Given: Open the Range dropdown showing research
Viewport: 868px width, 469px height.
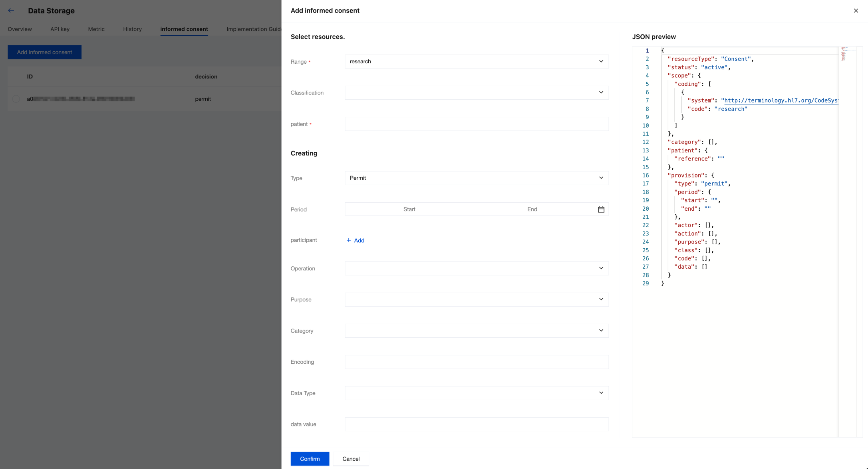Looking at the screenshot, I should (477, 61).
